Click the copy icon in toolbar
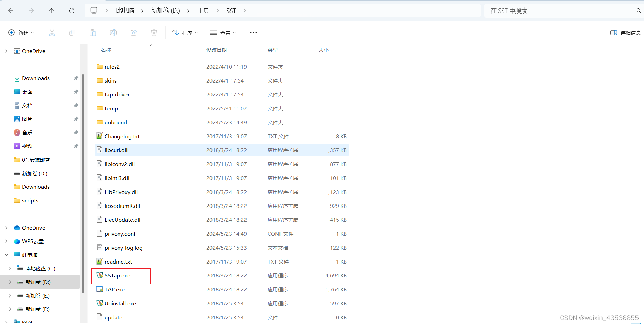The width and height of the screenshot is (644, 324). pyautogui.click(x=72, y=33)
